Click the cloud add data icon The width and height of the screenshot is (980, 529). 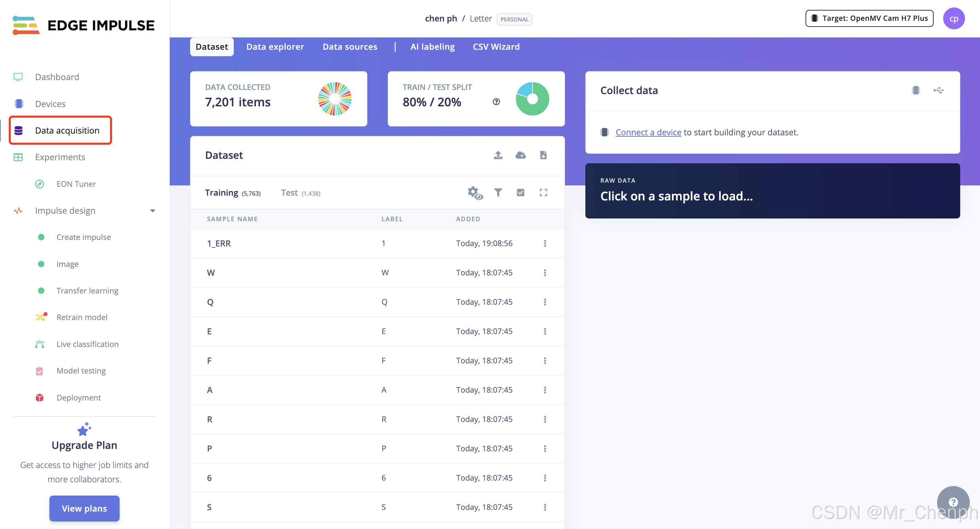point(520,155)
